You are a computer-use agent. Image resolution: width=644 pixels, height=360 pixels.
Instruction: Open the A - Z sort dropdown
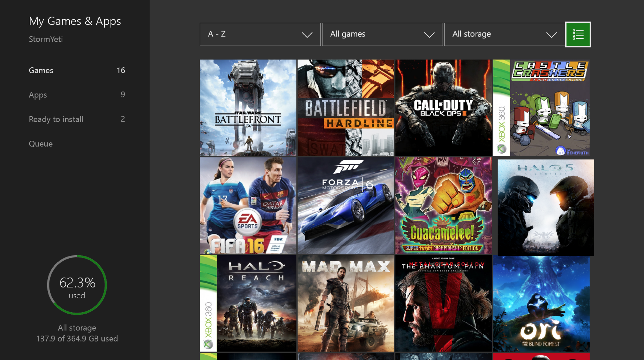(260, 34)
